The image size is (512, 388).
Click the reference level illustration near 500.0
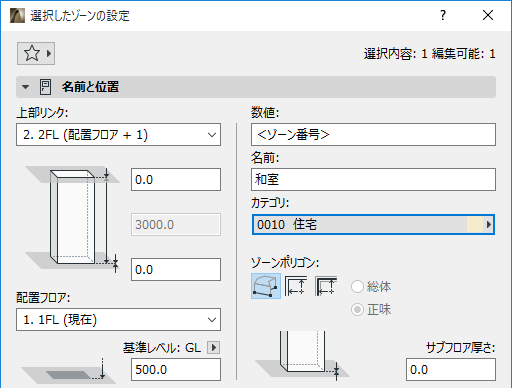68,371
